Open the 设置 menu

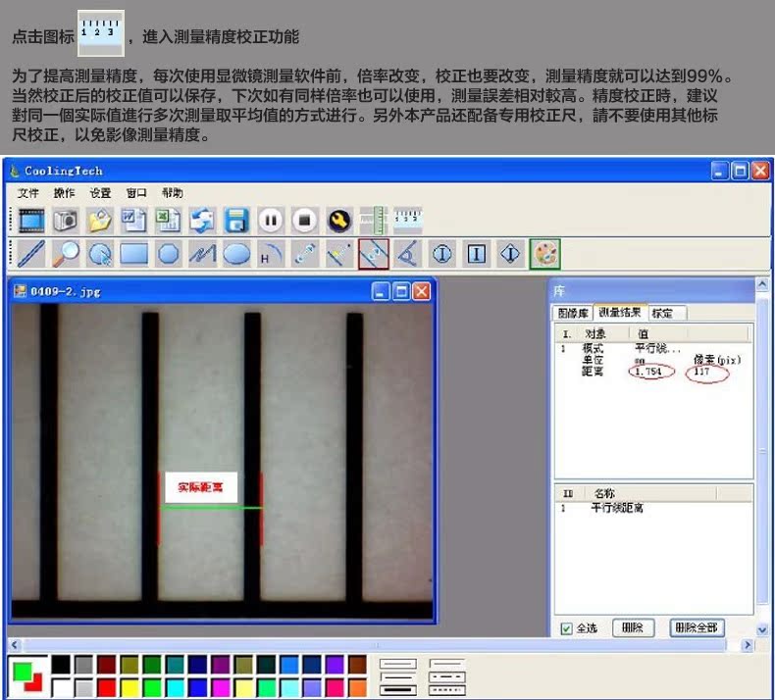[100, 193]
